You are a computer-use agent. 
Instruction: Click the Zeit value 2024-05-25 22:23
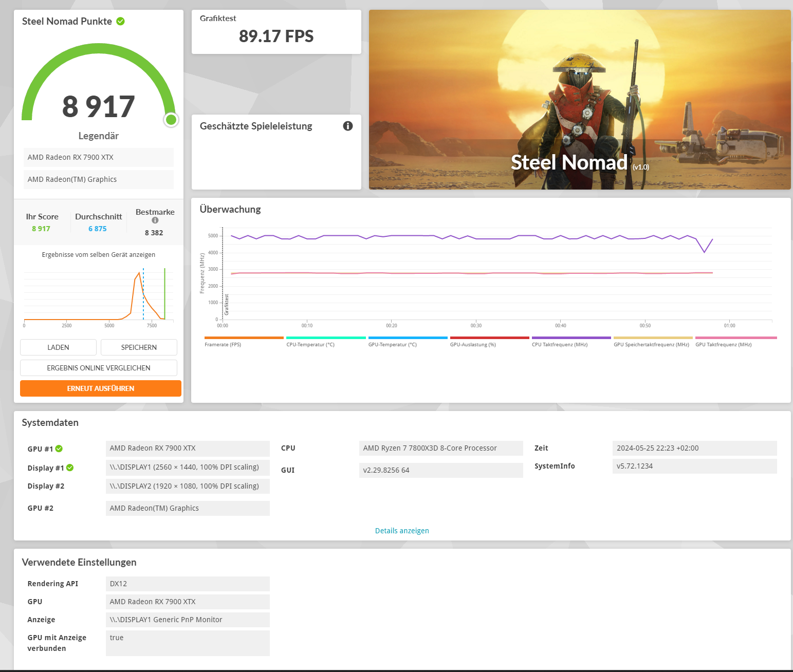(695, 448)
